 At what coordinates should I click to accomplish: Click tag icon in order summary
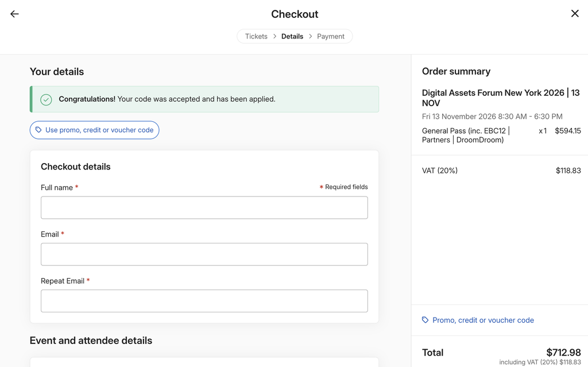coord(425,320)
